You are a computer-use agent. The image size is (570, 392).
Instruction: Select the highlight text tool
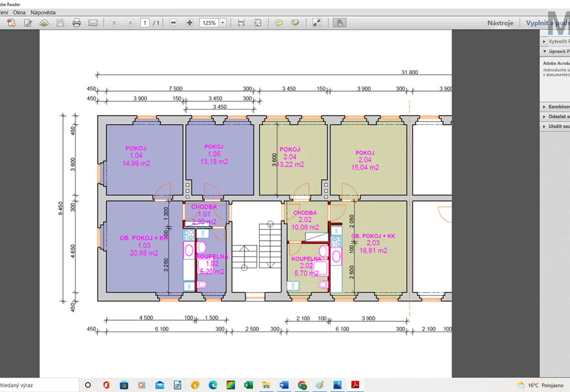(295, 23)
